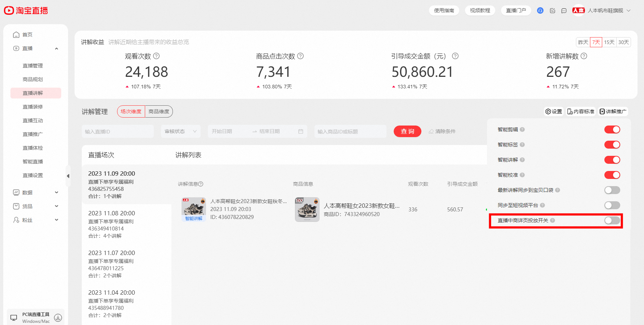Select the 15天 time range tab
This screenshot has height=325, width=644.
tap(609, 42)
